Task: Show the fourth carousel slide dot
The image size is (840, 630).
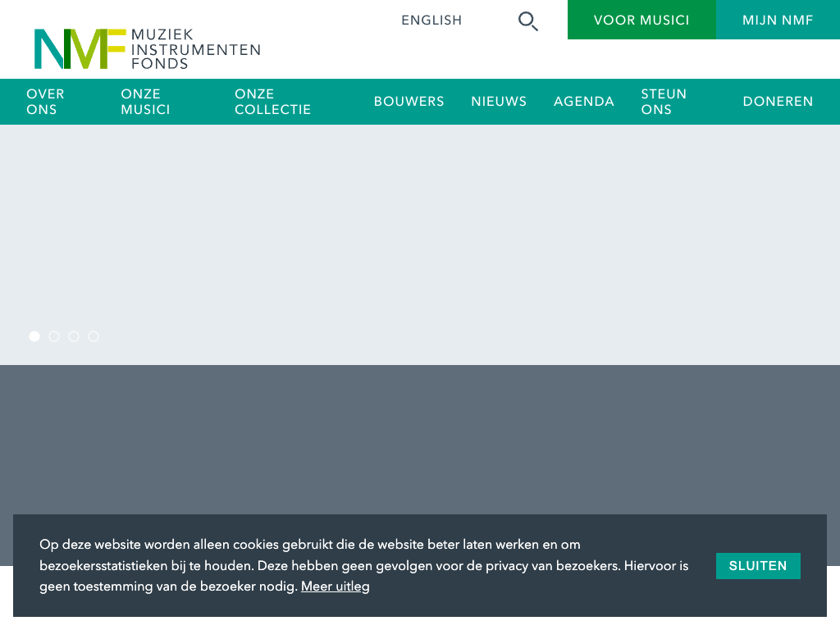Action: click(94, 336)
